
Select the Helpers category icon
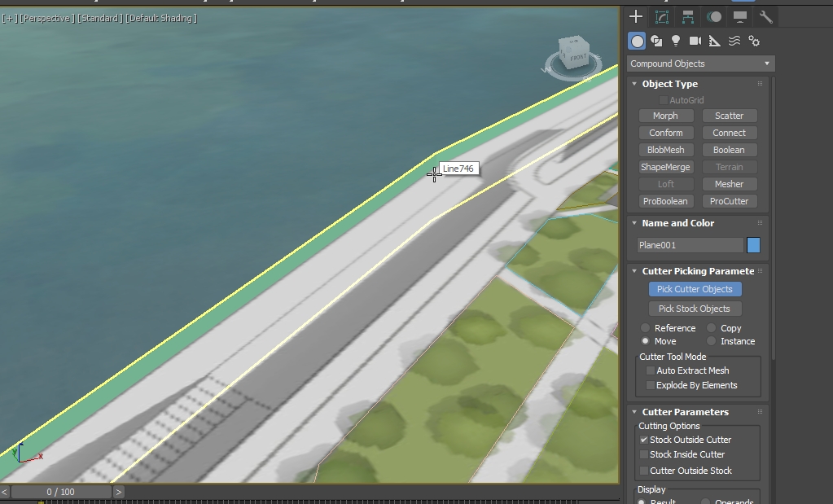click(715, 41)
